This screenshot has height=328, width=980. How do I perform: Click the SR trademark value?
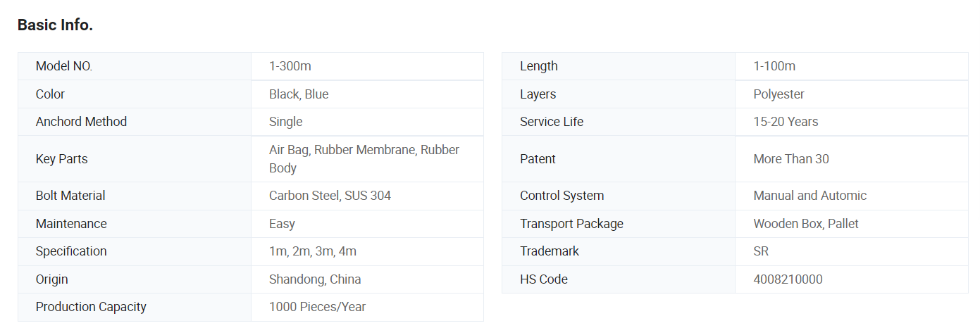pyautogui.click(x=761, y=251)
